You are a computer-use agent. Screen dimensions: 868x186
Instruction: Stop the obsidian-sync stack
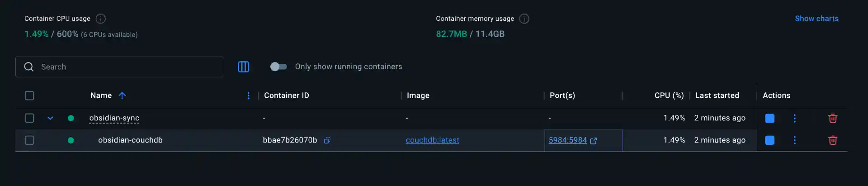[x=769, y=118]
